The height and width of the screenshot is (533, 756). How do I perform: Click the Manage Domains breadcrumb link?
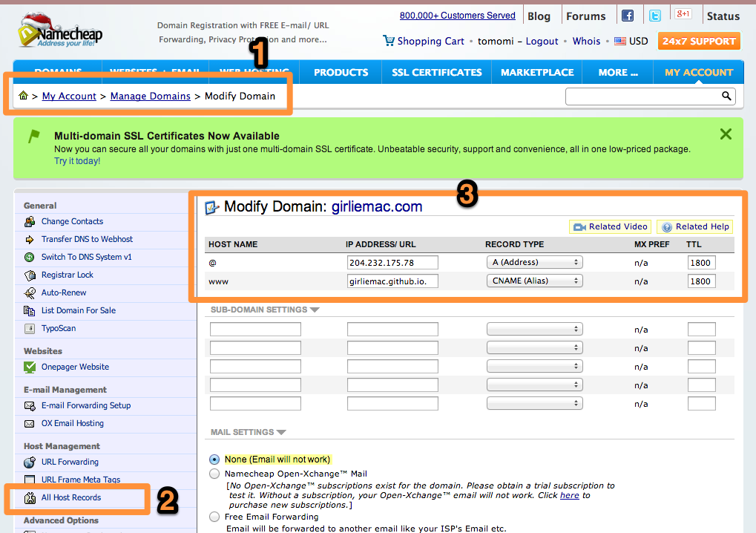point(150,96)
